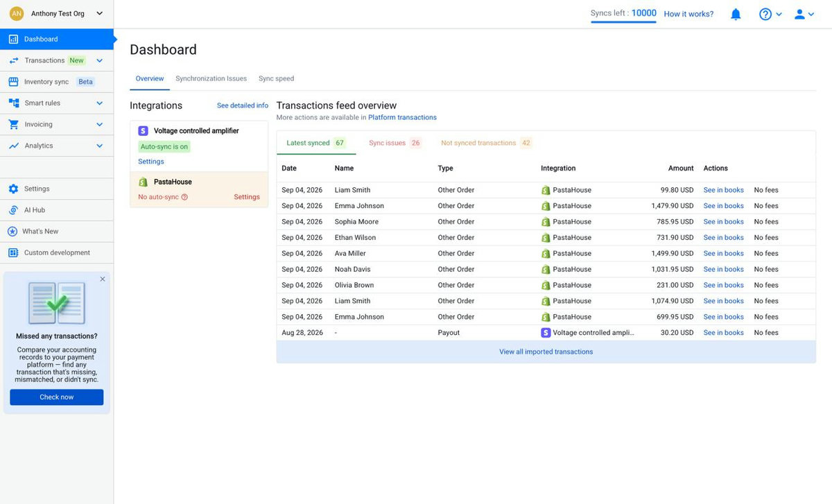The height and width of the screenshot is (504, 832).
Task: Expand the Transactions menu chevron
Action: tap(99, 61)
